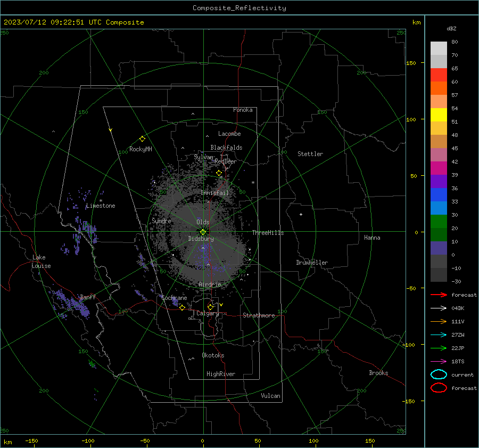The width and height of the screenshot is (479, 448).
Task: Click the Lacombe label
Action: [x=229, y=134]
